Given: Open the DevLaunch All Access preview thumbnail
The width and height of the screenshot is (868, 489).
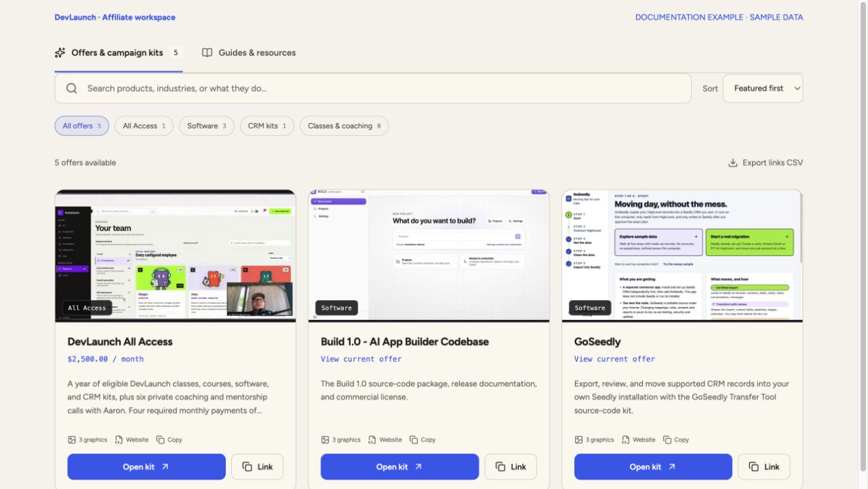Looking at the screenshot, I should 176,256.
